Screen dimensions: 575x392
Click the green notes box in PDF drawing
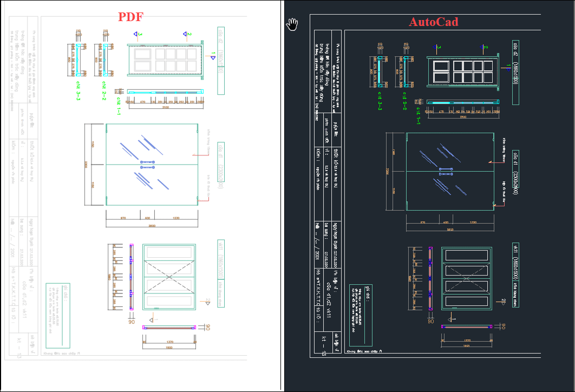(58, 315)
